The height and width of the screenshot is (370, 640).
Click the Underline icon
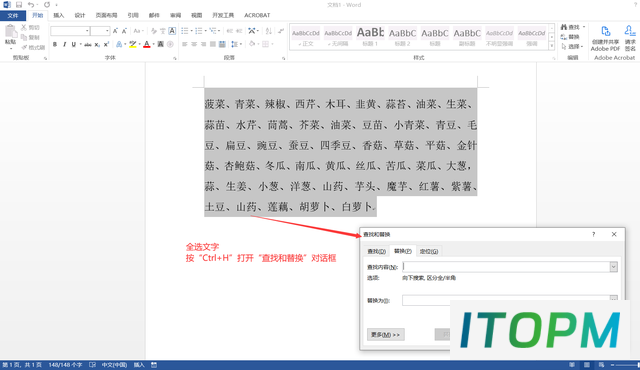tap(73, 44)
